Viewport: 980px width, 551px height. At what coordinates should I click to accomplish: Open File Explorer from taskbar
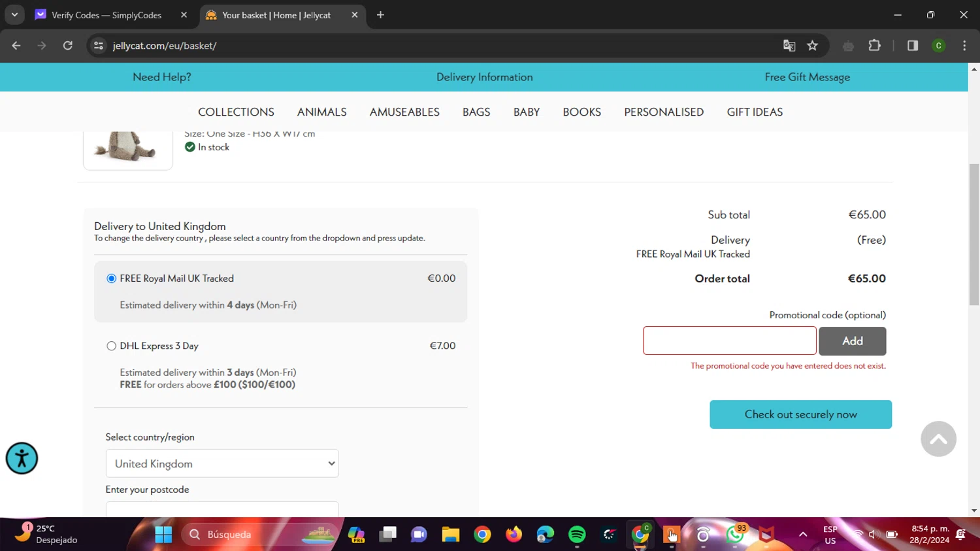[x=451, y=535]
